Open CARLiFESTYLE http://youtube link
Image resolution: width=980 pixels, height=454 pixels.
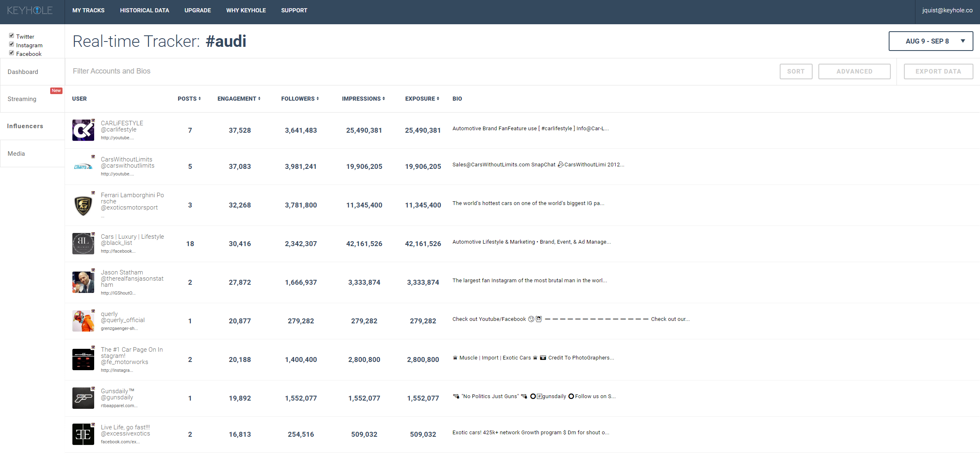click(x=117, y=138)
